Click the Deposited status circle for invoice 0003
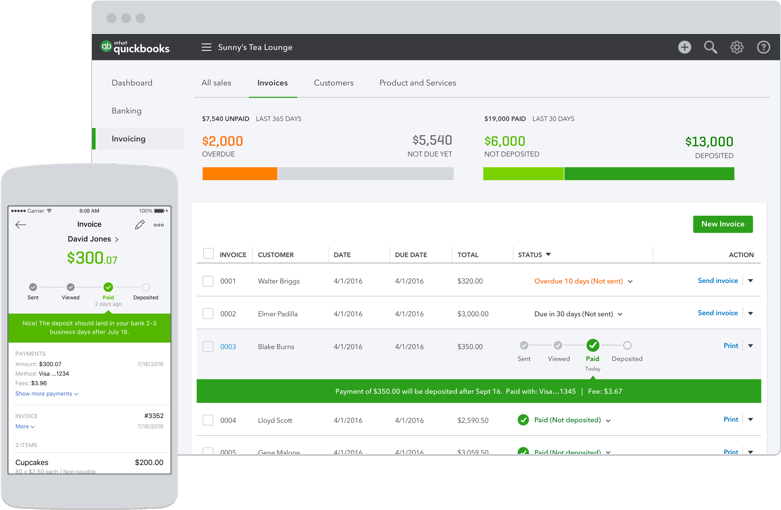781x510 pixels. [627, 345]
